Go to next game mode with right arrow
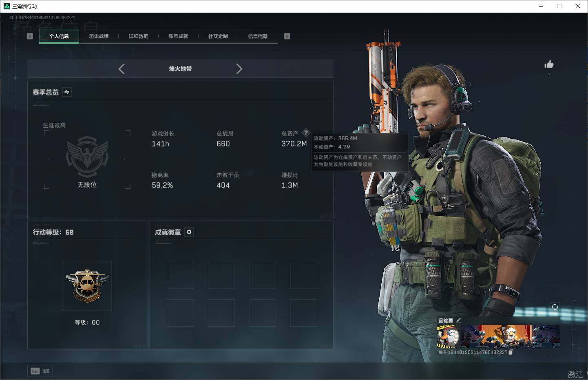Screen dimensions: 588x380 point(239,69)
